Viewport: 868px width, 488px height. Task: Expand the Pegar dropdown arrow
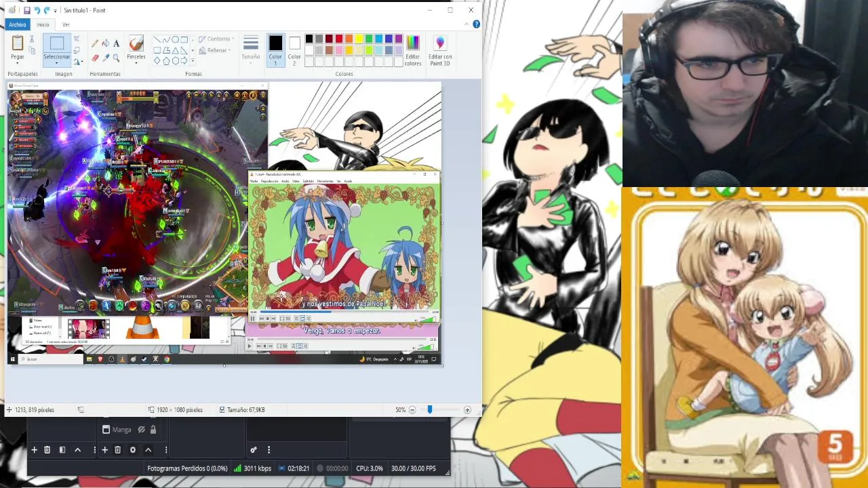coord(18,62)
